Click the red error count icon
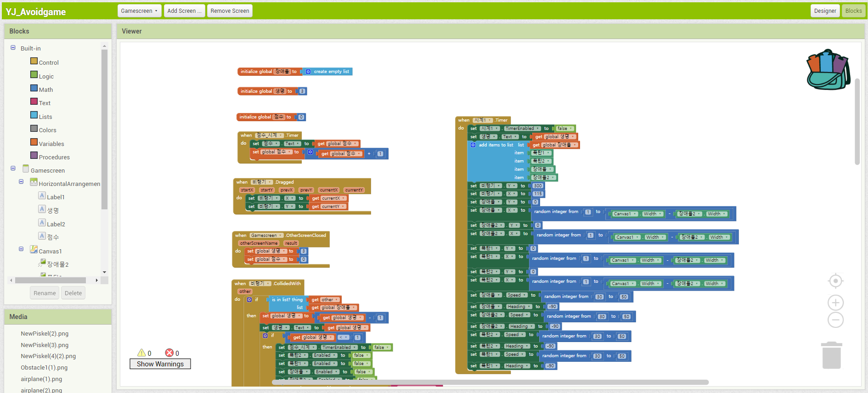 click(169, 353)
